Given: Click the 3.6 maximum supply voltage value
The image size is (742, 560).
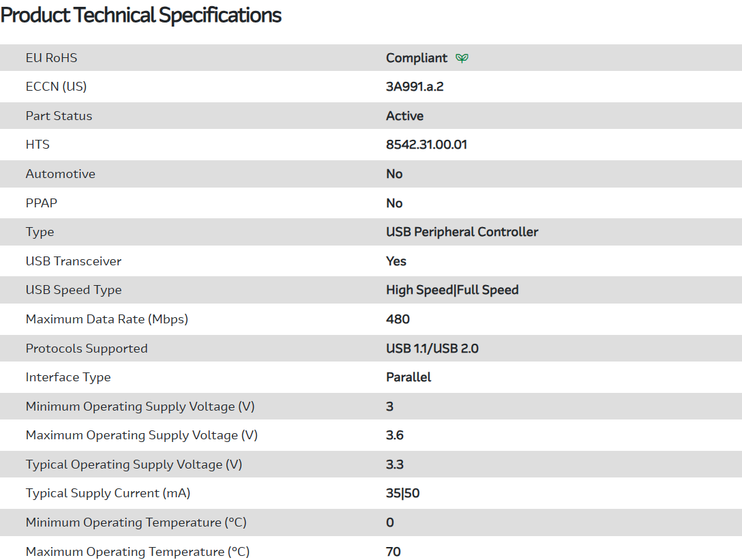Looking at the screenshot, I should pyautogui.click(x=395, y=435).
